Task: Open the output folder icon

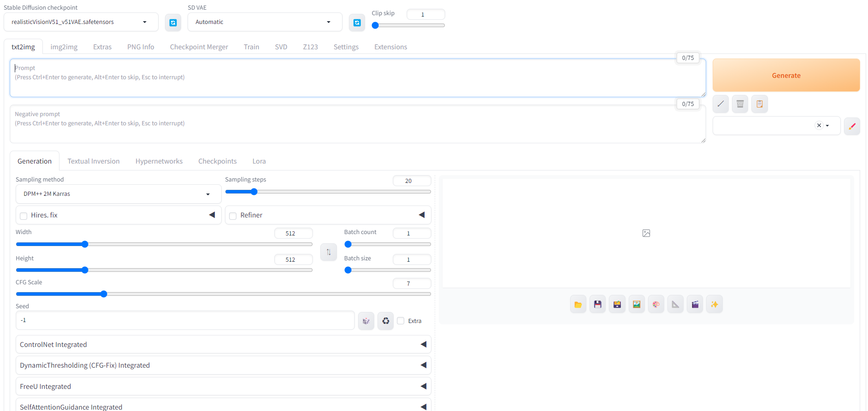Action: click(x=578, y=304)
